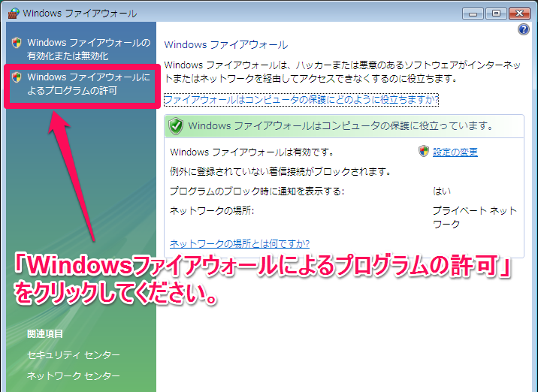Open ネットワーク センター in related items
This screenshot has height=392, width=538.
click(x=74, y=376)
